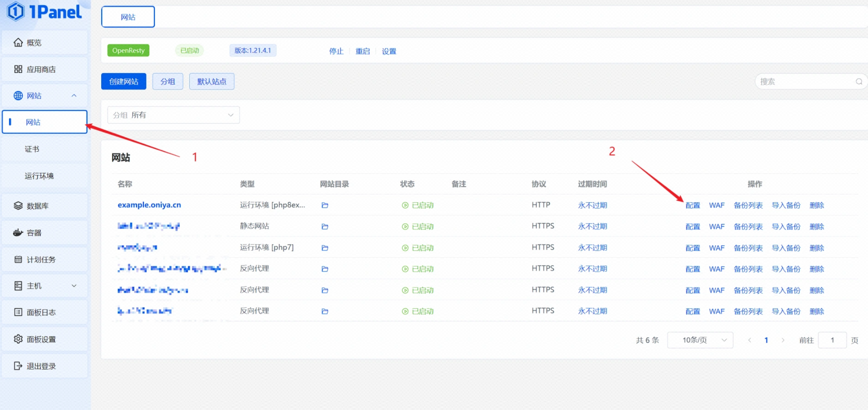The height and width of the screenshot is (410, 868).
Task: Click the 创建网站 button
Action: [x=124, y=82]
